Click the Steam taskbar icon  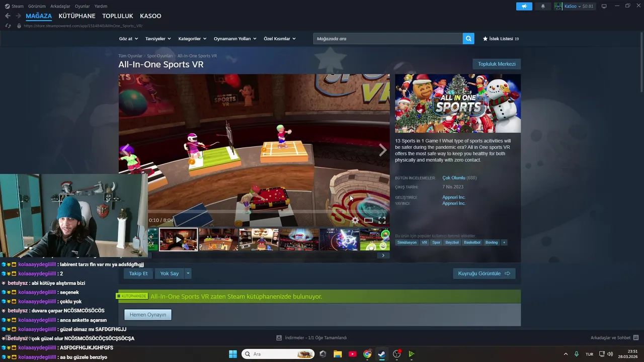pos(382,354)
